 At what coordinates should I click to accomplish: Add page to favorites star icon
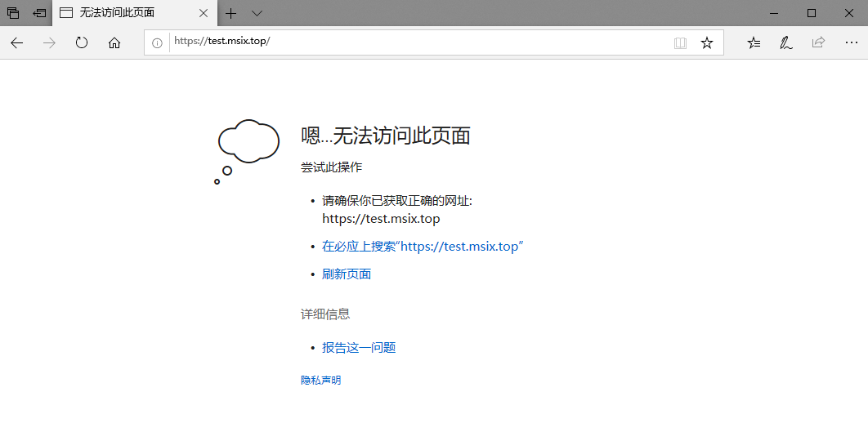(x=707, y=42)
